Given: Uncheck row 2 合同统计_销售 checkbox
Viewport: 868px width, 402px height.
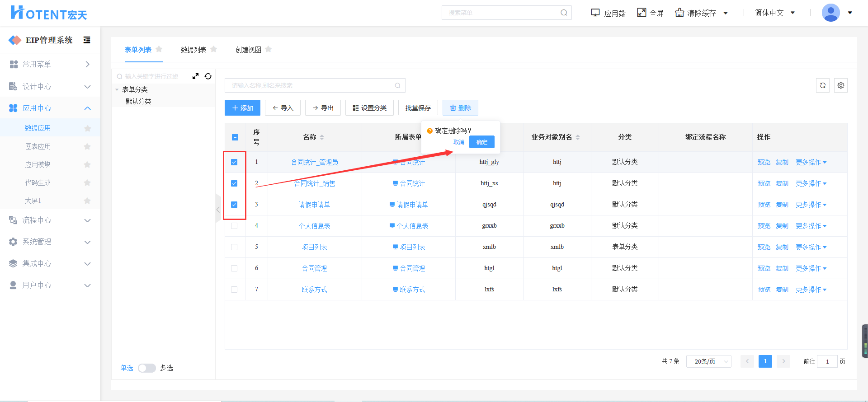Looking at the screenshot, I should coord(234,183).
